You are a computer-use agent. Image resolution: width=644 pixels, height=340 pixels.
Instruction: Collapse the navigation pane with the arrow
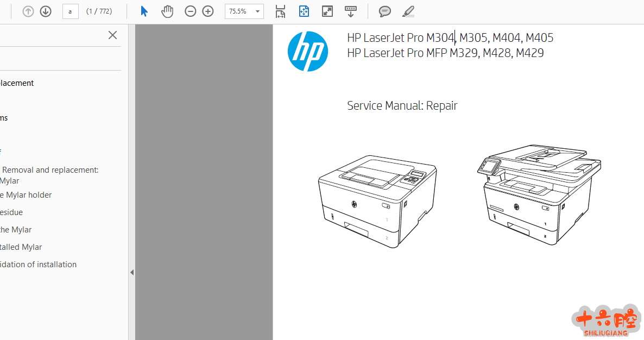[x=132, y=273]
